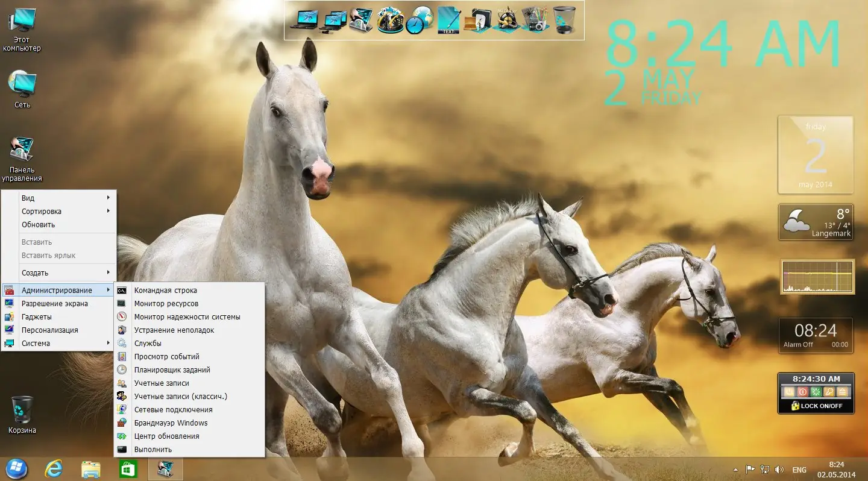Open the camera and pencils pictures dock icon
Viewport: 868px width, 481px height.
[x=535, y=20]
